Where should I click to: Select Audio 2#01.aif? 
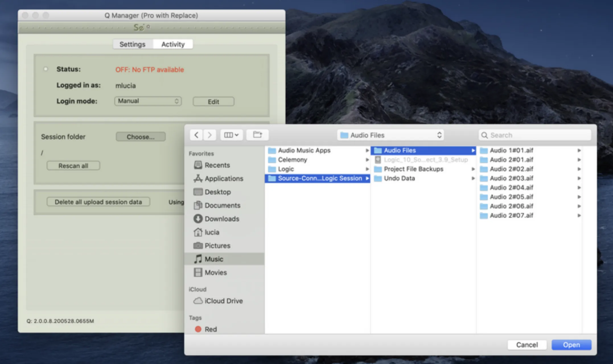point(530,160)
